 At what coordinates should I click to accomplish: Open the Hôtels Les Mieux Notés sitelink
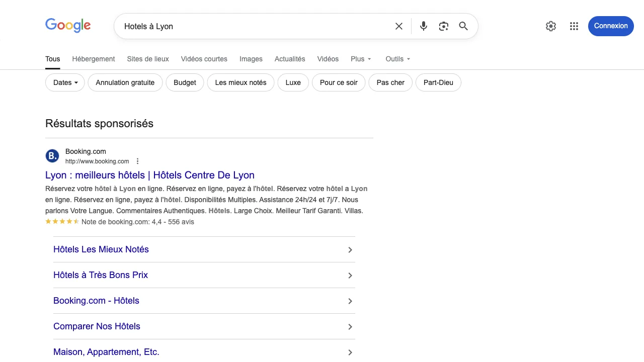tap(101, 249)
